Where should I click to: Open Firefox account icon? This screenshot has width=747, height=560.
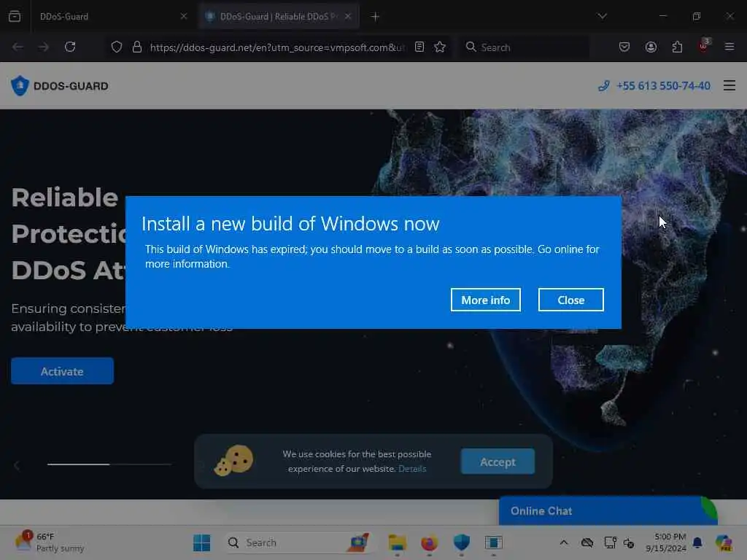[651, 47]
